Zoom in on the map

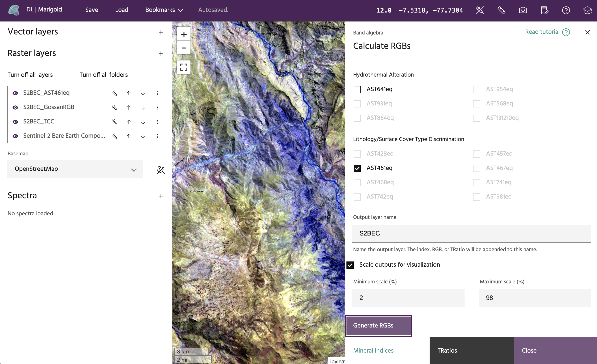[x=184, y=34]
